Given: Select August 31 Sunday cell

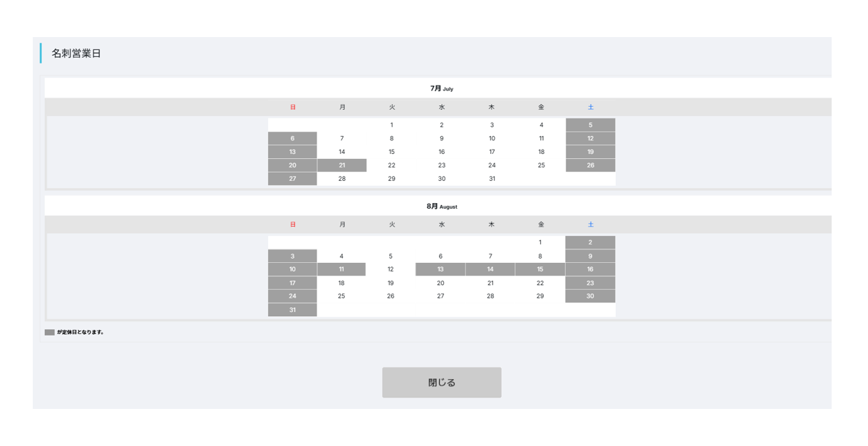Looking at the screenshot, I should click(292, 310).
